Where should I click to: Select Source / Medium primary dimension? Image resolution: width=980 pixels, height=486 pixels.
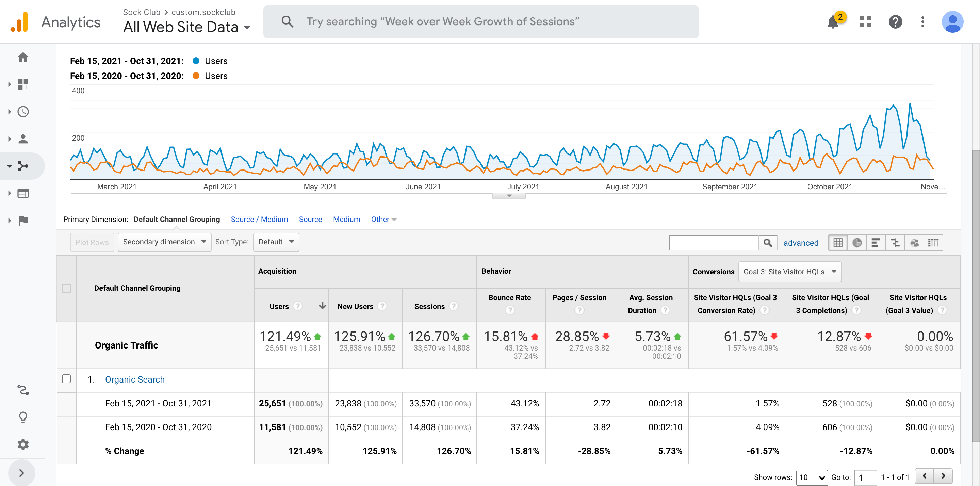(259, 219)
